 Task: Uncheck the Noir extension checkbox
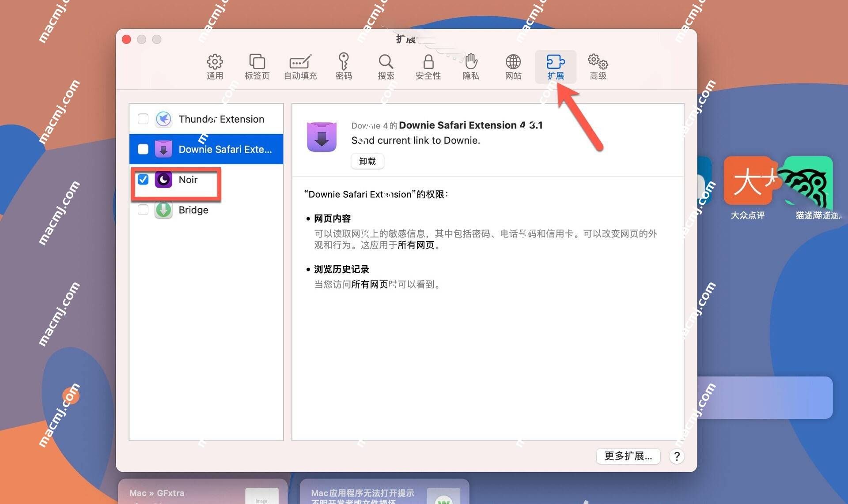pyautogui.click(x=143, y=180)
